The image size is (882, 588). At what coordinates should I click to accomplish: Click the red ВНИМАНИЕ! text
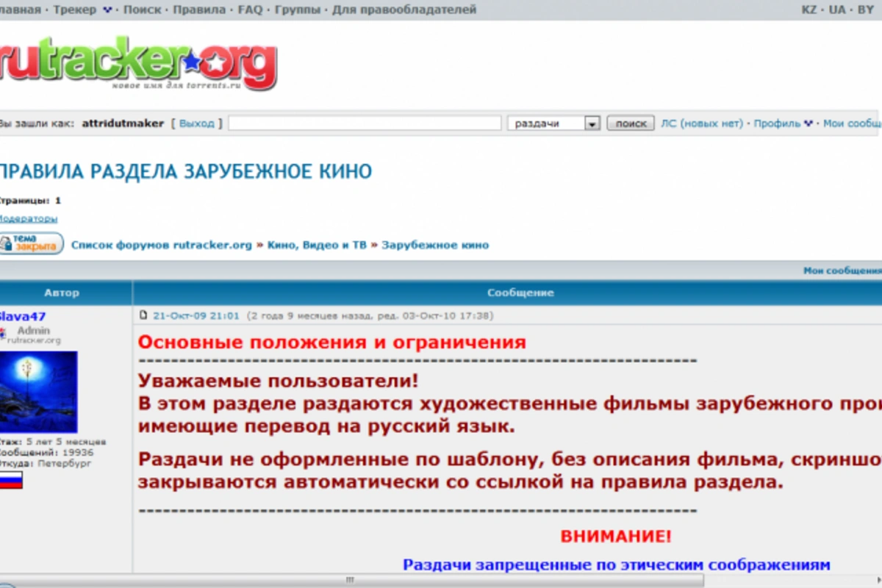616,537
